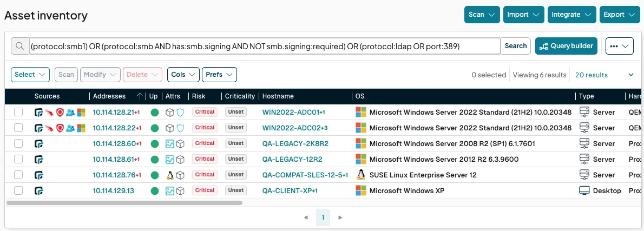
Task: Click the search magnifier icon in query bar
Action: coord(20,46)
